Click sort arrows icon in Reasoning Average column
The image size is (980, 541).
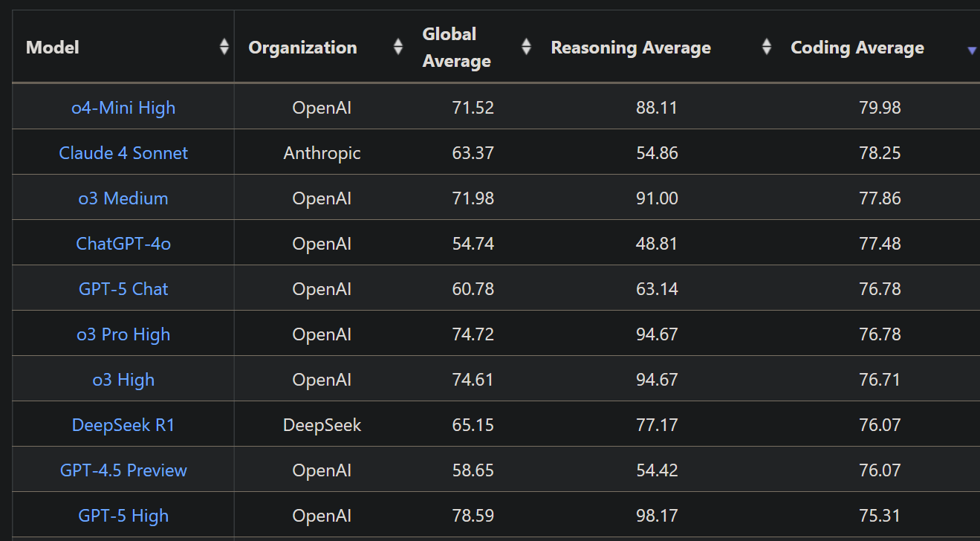[x=767, y=48]
